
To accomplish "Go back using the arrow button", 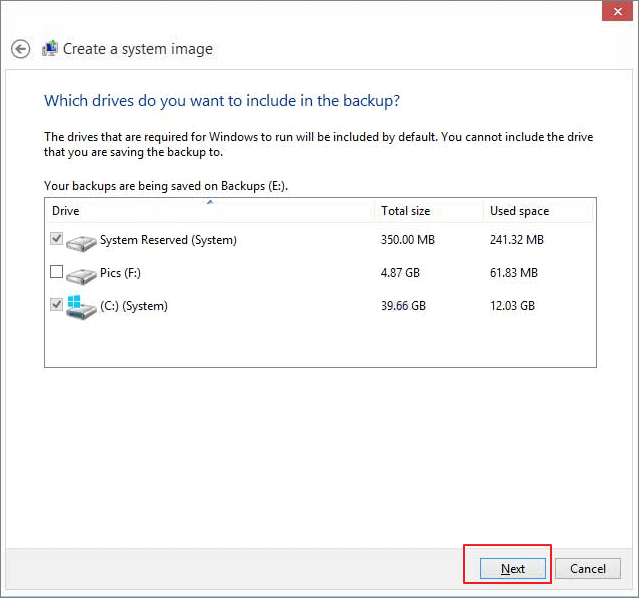I will [x=20, y=49].
